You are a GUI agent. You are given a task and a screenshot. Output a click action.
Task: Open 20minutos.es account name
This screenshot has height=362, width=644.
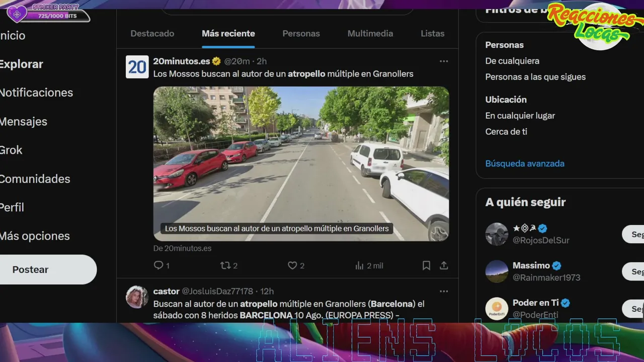182,61
